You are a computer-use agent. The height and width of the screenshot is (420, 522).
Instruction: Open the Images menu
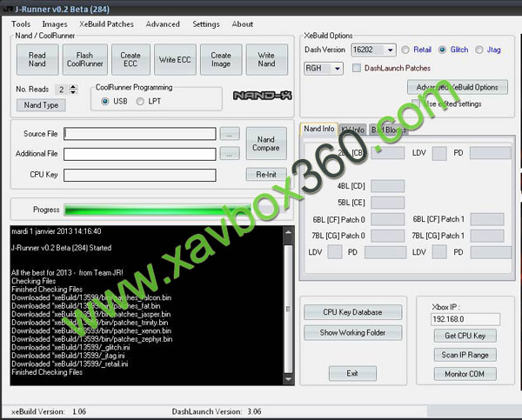(x=55, y=24)
